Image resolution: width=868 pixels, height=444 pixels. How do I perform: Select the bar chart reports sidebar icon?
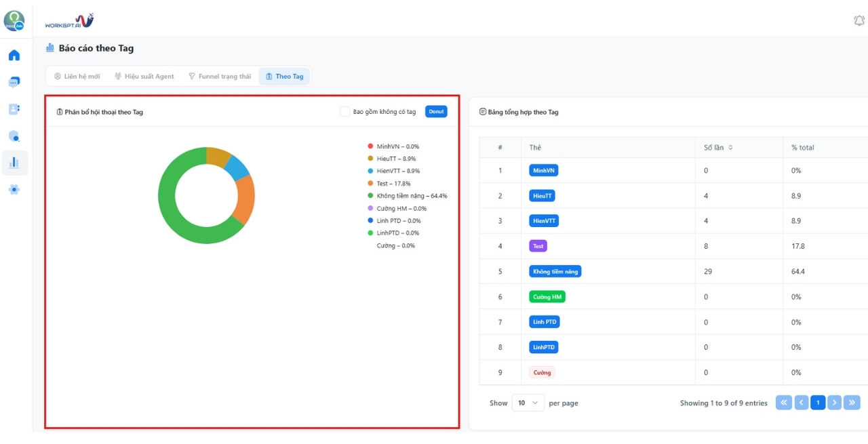[14, 162]
